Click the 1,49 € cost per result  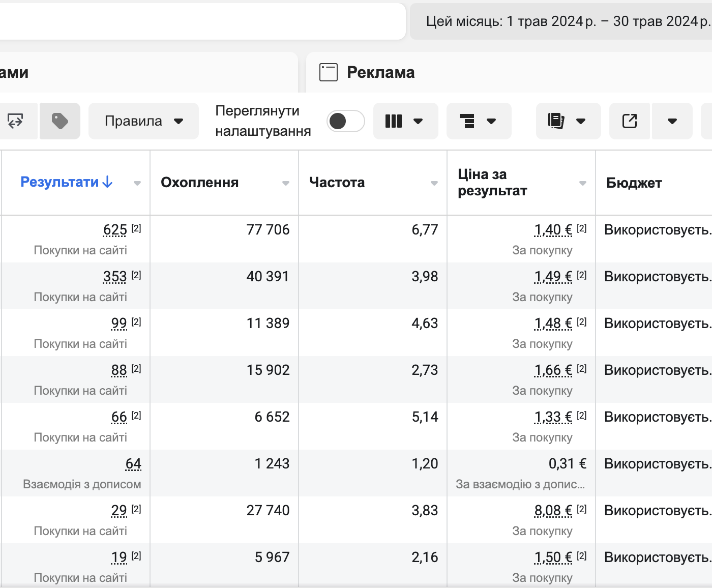pos(553,277)
